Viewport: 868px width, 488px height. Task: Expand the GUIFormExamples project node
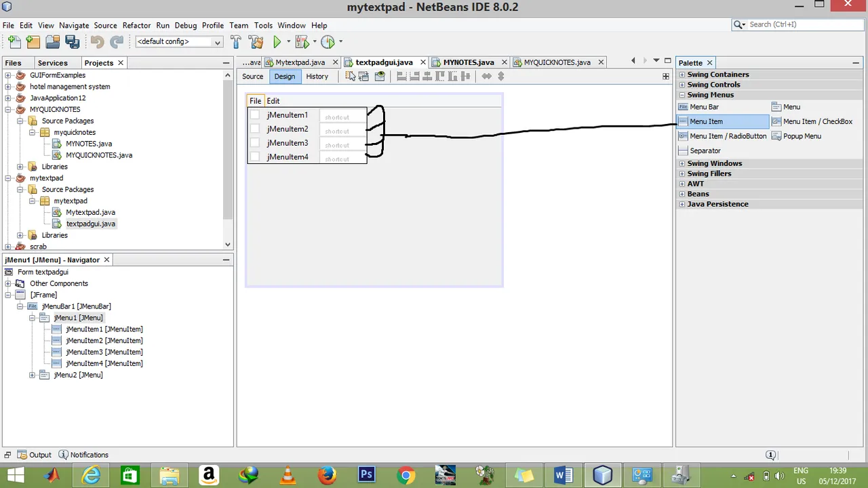8,75
